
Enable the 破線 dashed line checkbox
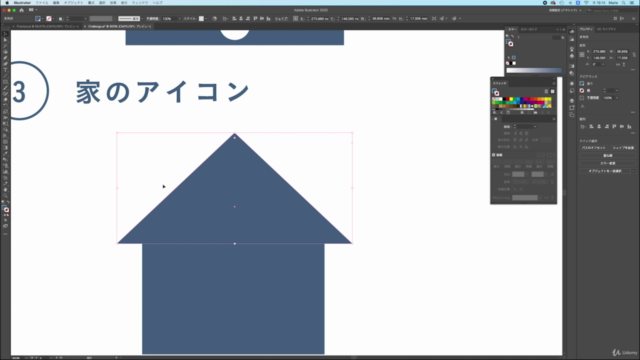493,155
